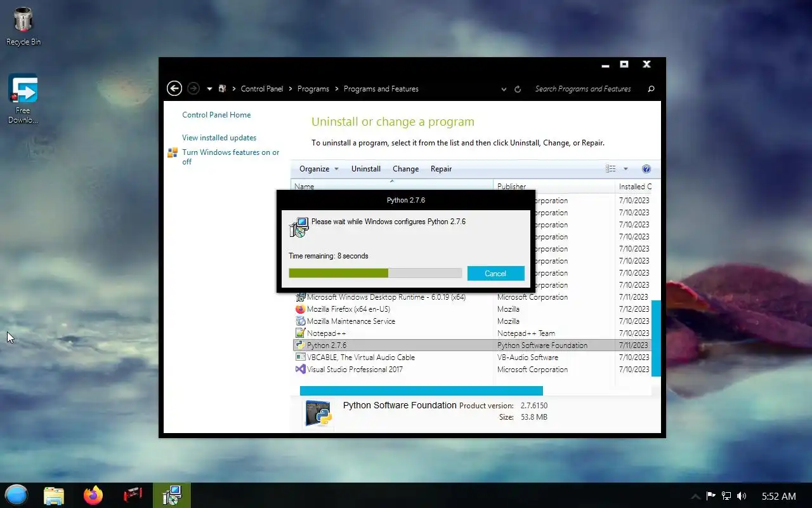Change the view layout icon
The image size is (812, 508).
[611, 169]
